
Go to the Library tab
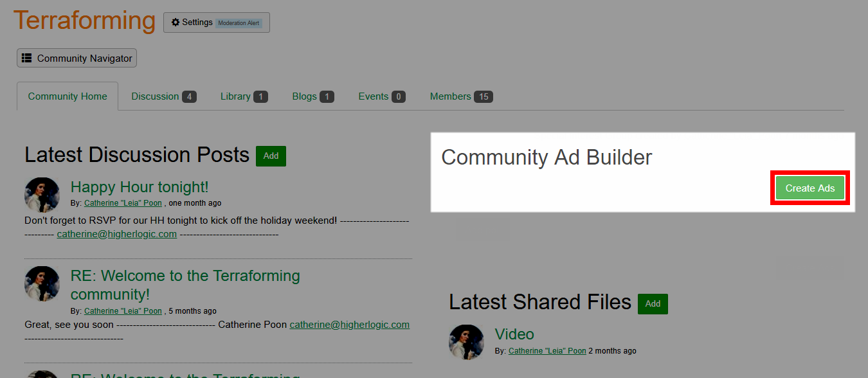244,96
